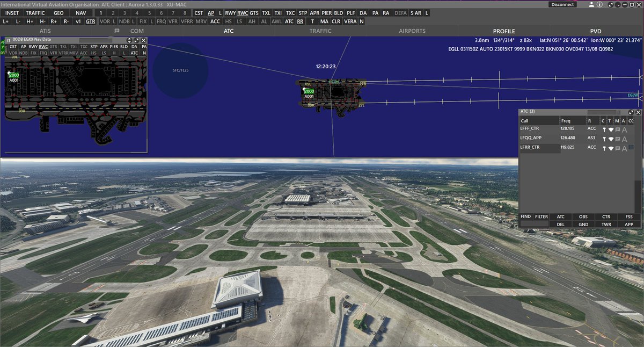
Task: Click the signal icon in LFQQ_APP row
Action: coord(611,139)
